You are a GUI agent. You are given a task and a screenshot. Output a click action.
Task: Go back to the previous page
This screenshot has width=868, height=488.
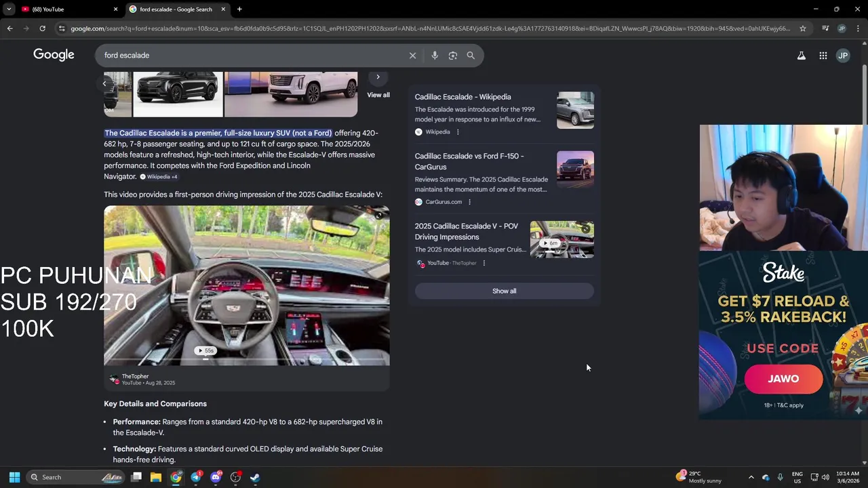point(9,28)
